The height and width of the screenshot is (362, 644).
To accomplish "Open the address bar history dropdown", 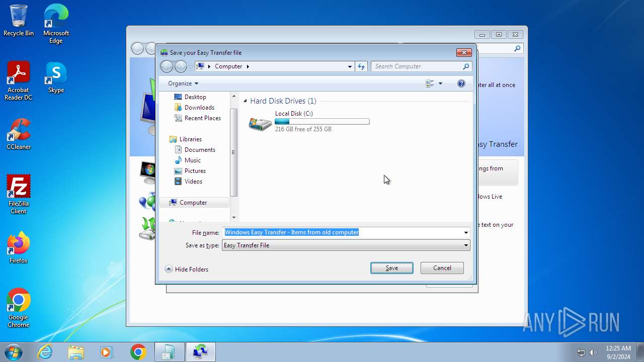I will pyautogui.click(x=350, y=66).
